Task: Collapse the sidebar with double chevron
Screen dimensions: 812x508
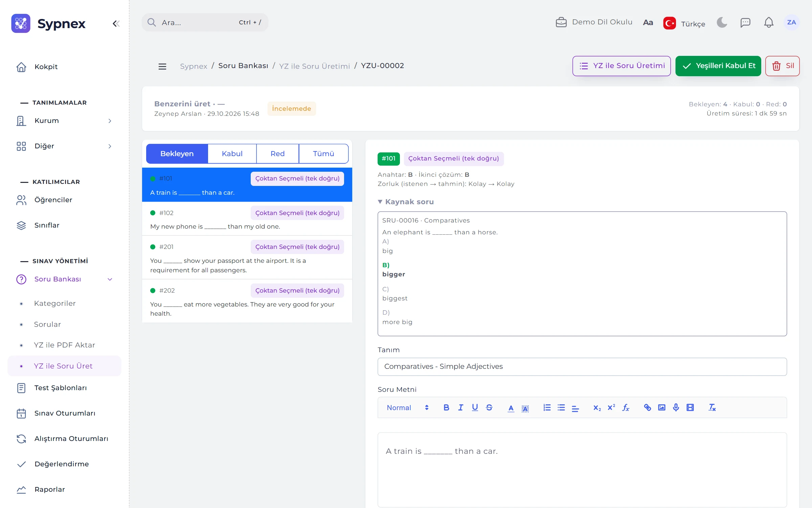Action: pyautogui.click(x=116, y=23)
